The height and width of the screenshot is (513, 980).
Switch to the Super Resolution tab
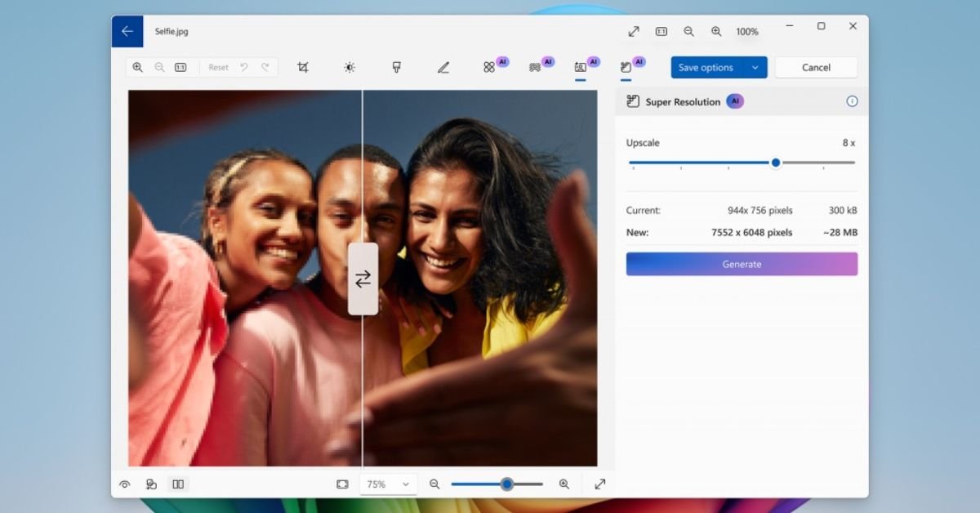coord(625,66)
